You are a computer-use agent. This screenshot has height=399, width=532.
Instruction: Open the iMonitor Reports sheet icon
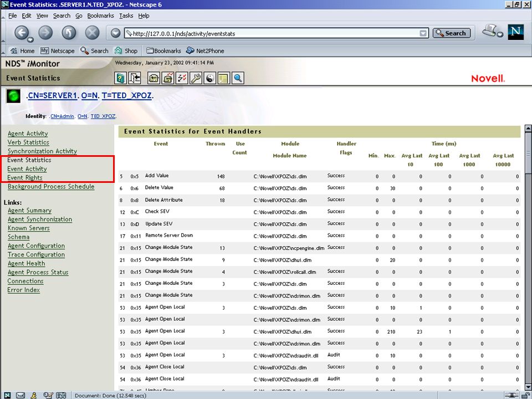pos(224,78)
